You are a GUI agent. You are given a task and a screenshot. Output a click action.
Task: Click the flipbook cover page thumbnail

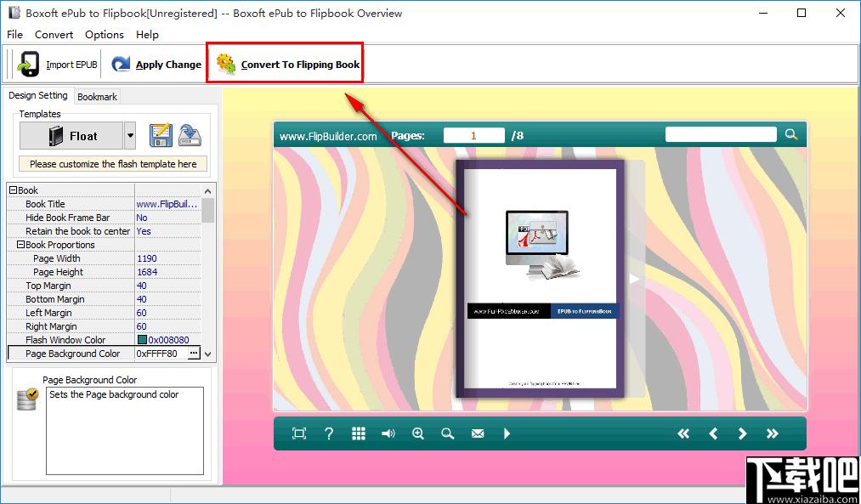tap(541, 279)
